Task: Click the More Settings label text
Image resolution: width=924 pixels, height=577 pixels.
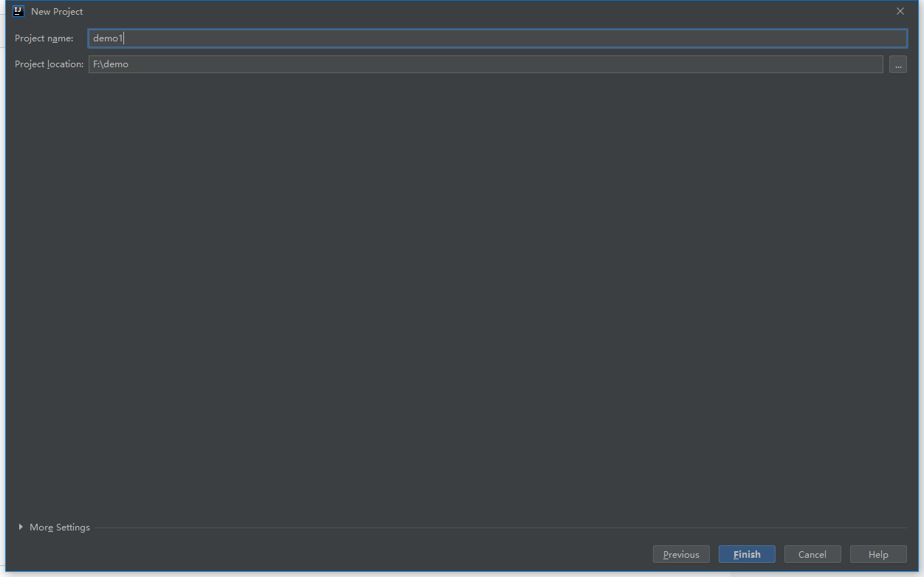Action: (x=60, y=528)
